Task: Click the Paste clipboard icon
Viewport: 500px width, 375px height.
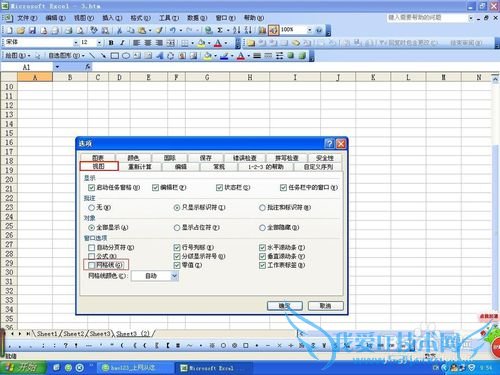Action: click(x=142, y=30)
